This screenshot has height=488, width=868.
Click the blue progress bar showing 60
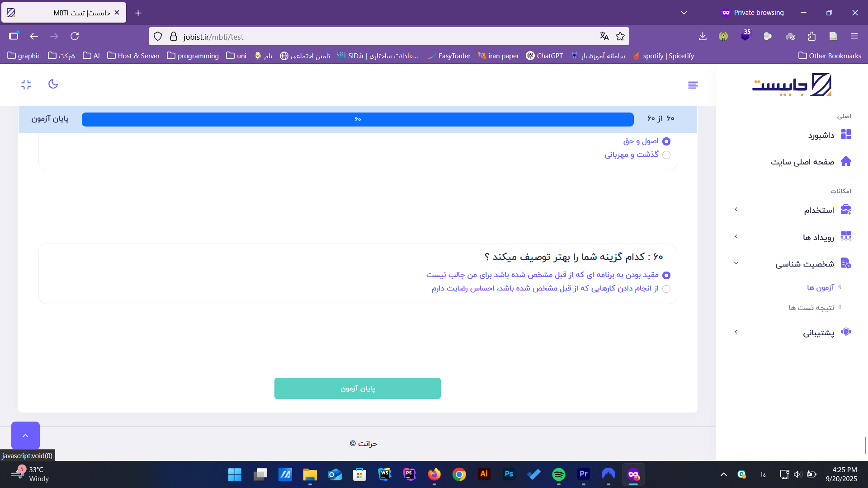click(357, 119)
